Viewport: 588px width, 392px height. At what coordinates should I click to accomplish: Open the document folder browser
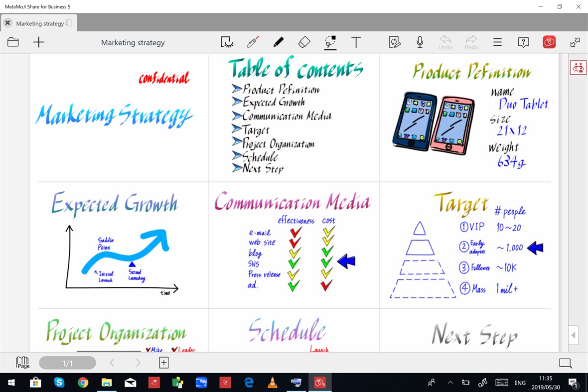tap(13, 42)
